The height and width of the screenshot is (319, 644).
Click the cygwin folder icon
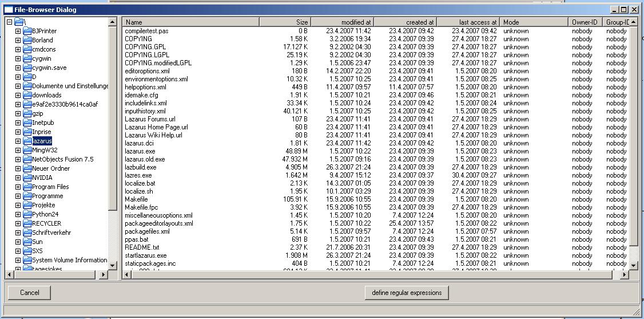click(27, 58)
